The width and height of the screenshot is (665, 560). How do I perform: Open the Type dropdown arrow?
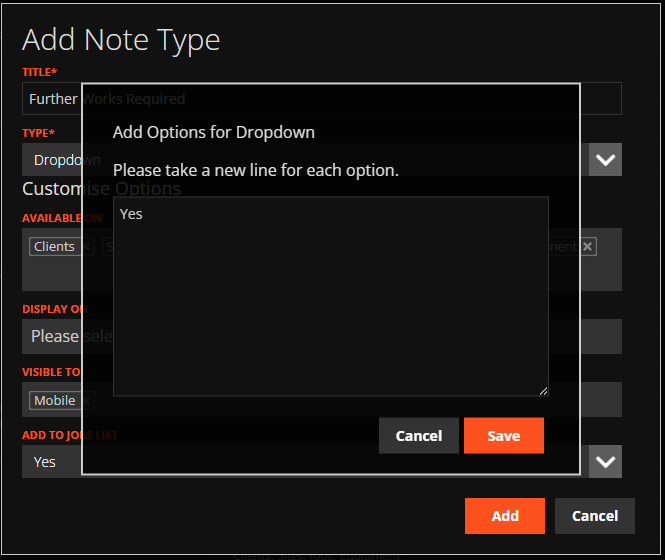(605, 160)
